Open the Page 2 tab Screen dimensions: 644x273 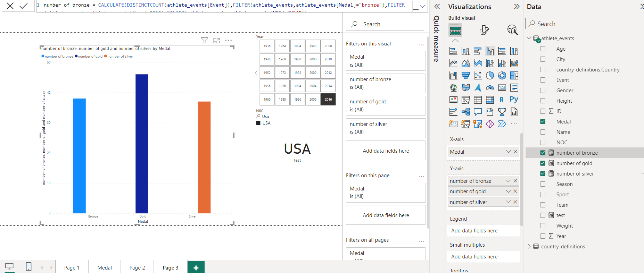(137, 267)
